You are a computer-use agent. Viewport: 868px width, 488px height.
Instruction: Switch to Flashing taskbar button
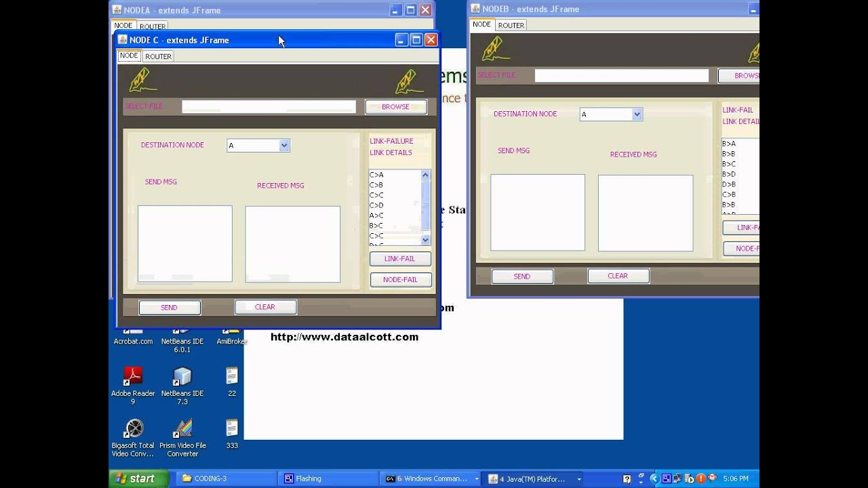329,479
